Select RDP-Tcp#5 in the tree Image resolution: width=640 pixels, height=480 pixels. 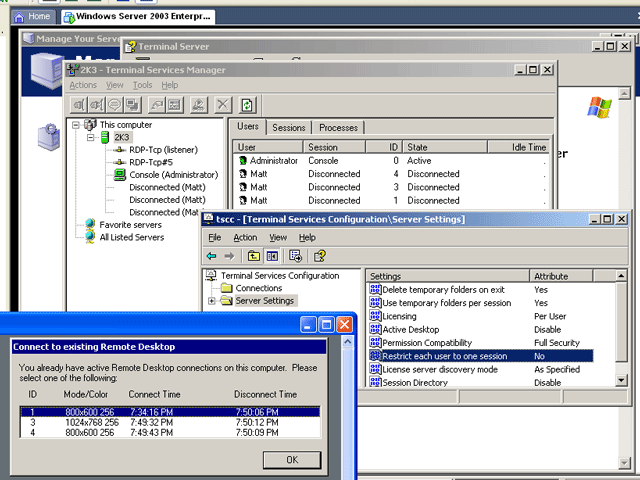[x=151, y=162]
